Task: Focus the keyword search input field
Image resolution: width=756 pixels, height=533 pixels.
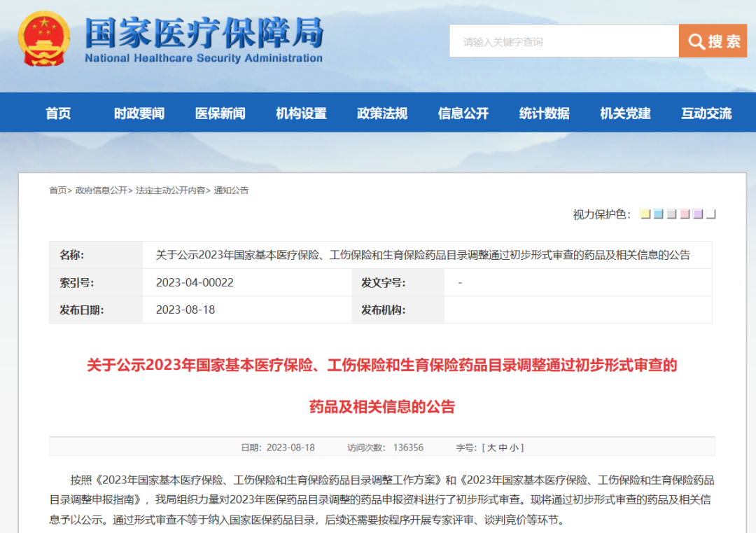Action: pyautogui.click(x=563, y=41)
